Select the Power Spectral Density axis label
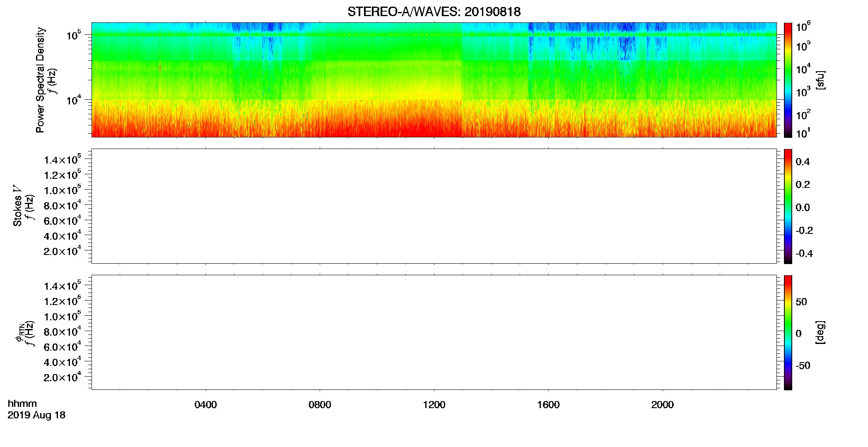This screenshot has width=868, height=447. click(x=40, y=80)
